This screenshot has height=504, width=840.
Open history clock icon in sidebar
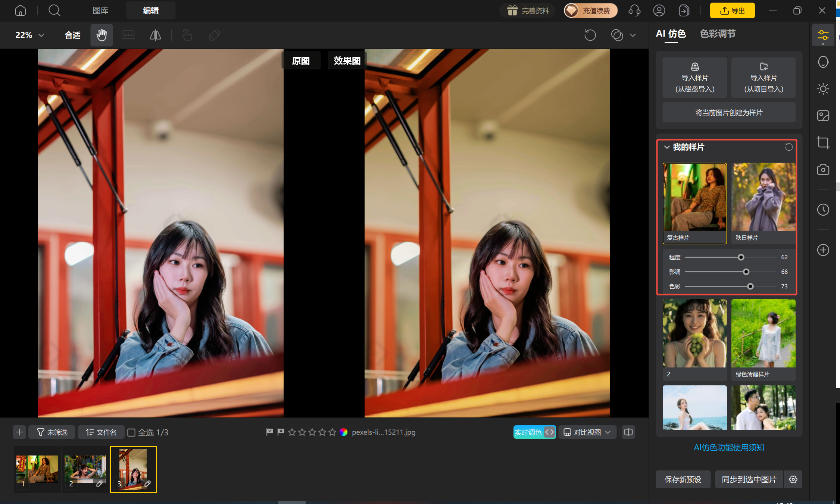coord(823,210)
